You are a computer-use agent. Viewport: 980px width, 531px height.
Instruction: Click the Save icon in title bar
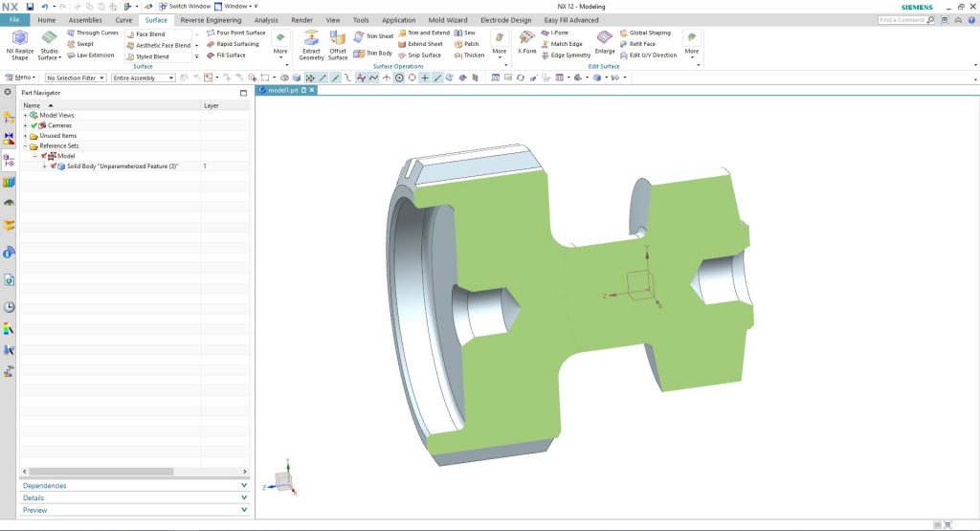[30, 6]
